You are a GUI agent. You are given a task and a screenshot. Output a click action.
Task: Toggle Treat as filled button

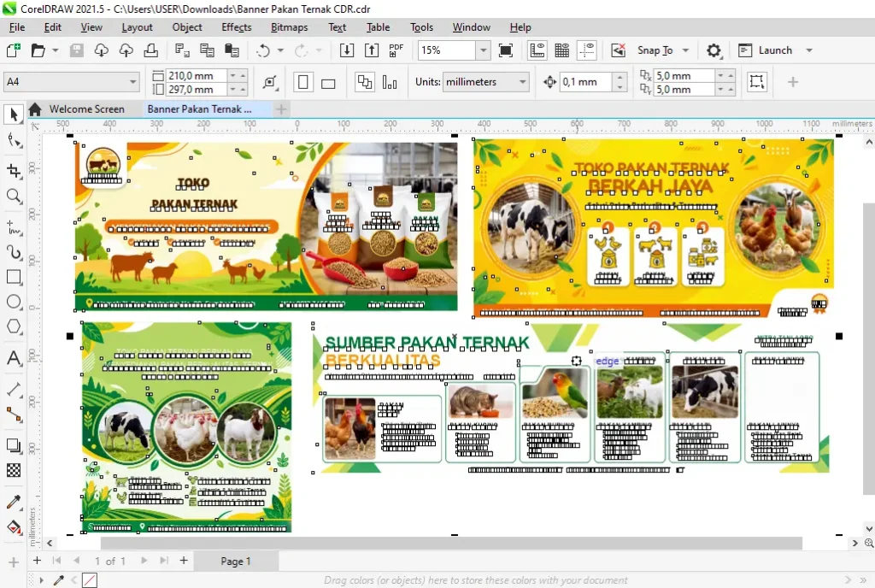[757, 82]
